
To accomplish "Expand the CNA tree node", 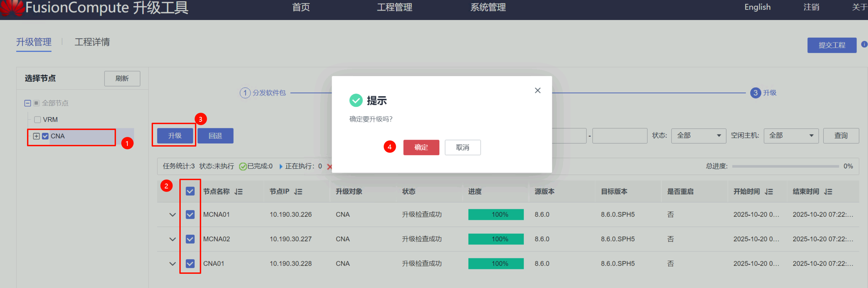I will pyautogui.click(x=36, y=136).
